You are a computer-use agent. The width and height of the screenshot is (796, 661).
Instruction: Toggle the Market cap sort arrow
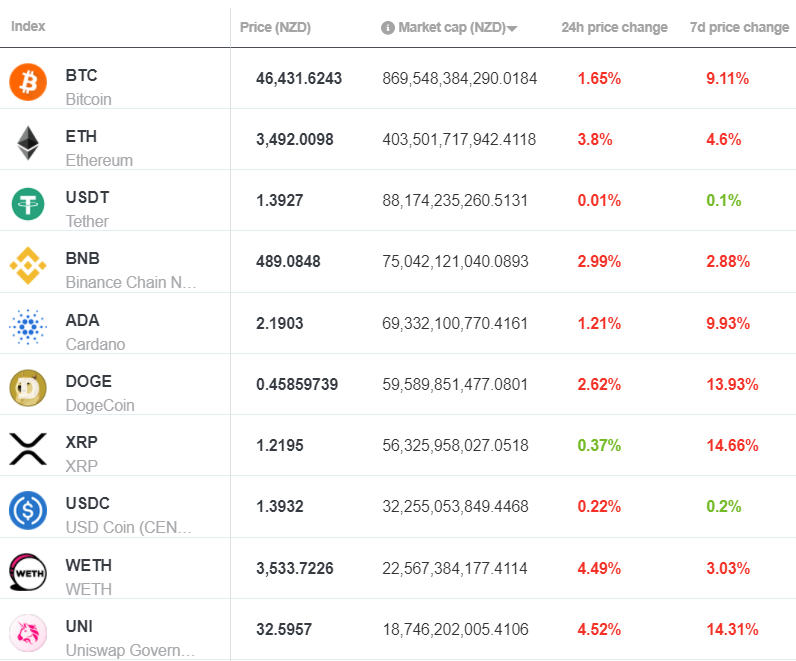point(512,28)
